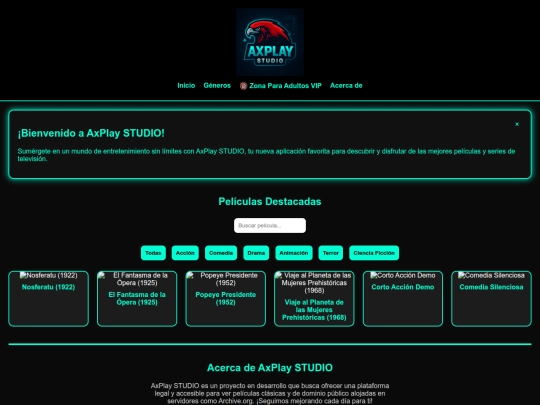The width and height of the screenshot is (540, 405).
Task: Open the Inicio navigation link
Action: [x=186, y=85]
